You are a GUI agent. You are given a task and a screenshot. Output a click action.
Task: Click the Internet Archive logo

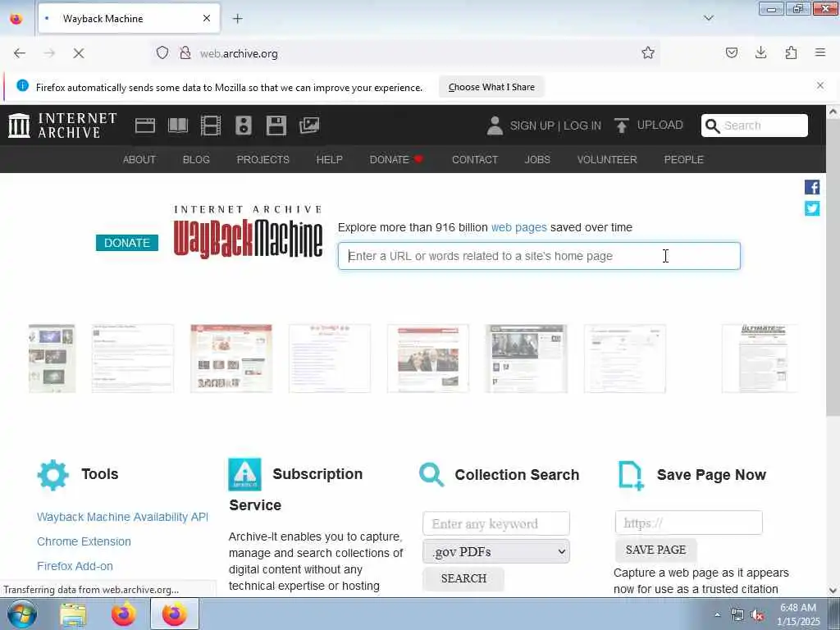click(62, 126)
